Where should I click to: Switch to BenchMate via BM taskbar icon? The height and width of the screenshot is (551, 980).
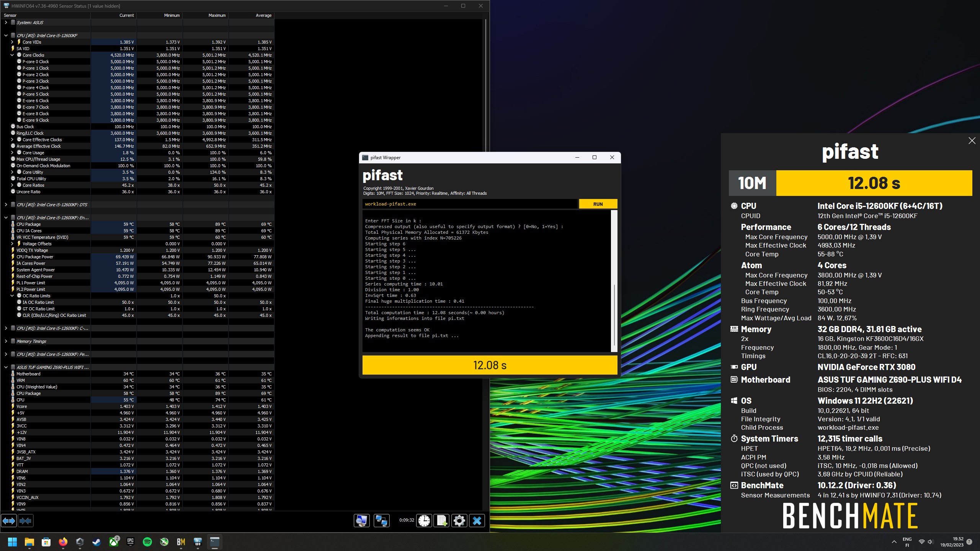click(181, 542)
